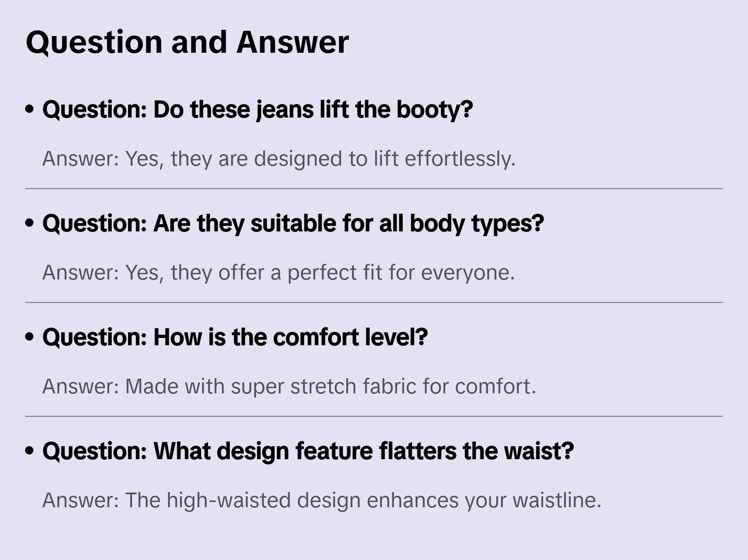Click the "Question and Answer" heading
Image resolution: width=748 pixels, height=560 pixels.
(187, 42)
